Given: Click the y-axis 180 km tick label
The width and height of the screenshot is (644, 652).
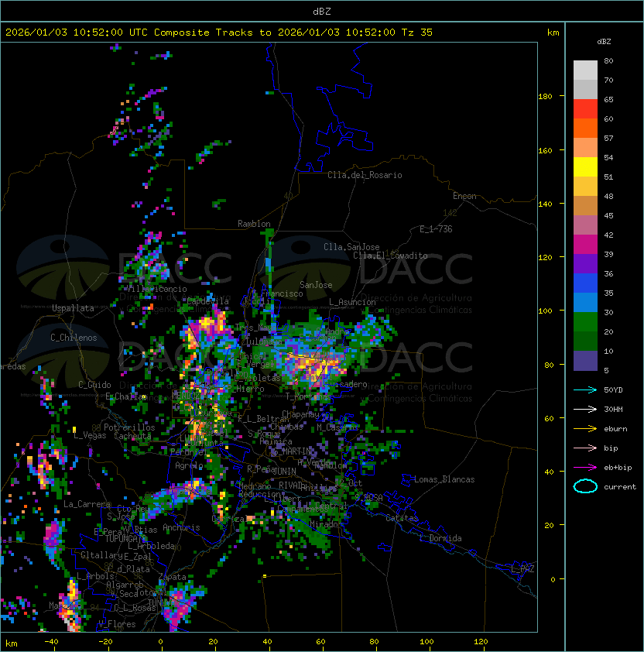Looking at the screenshot, I should pyautogui.click(x=545, y=97).
